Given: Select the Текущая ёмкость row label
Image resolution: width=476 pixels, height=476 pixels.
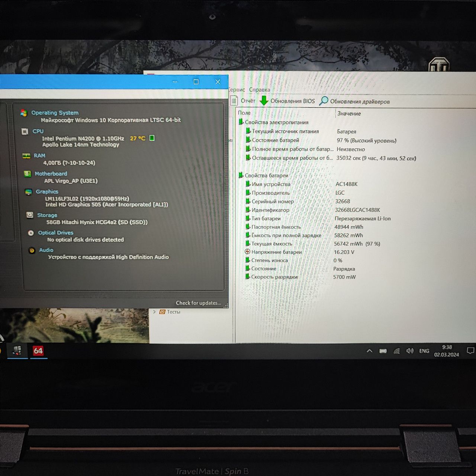Looking at the screenshot, I should [x=272, y=244].
